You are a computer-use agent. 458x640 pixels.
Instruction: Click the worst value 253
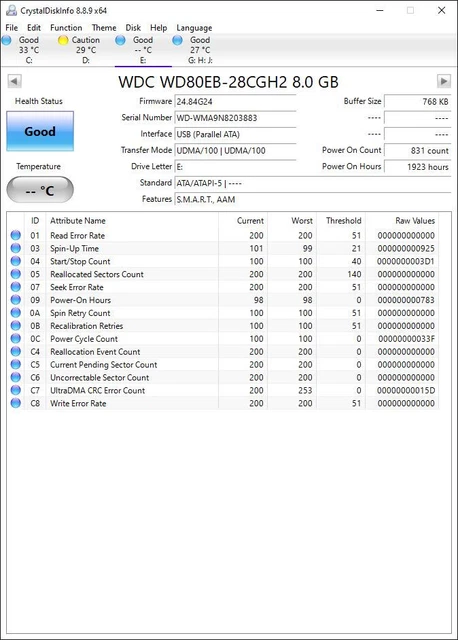[x=305, y=391]
